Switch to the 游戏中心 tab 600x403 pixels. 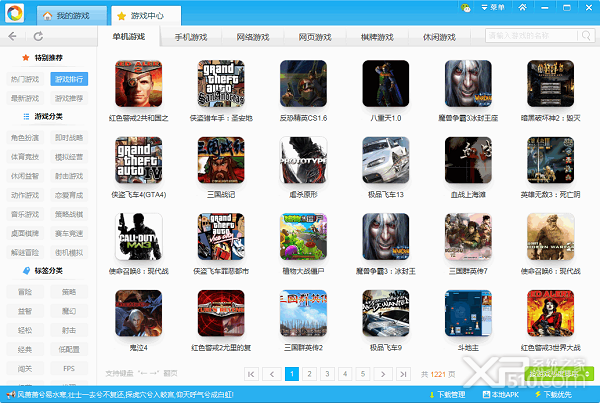click(x=146, y=16)
